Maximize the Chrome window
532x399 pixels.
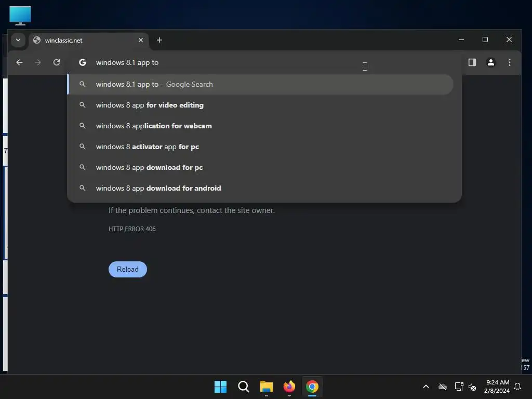pos(485,39)
